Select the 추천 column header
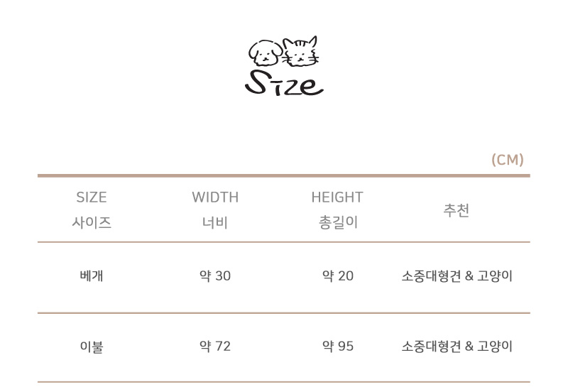Screen dimensions: 568x392 [x=457, y=211]
